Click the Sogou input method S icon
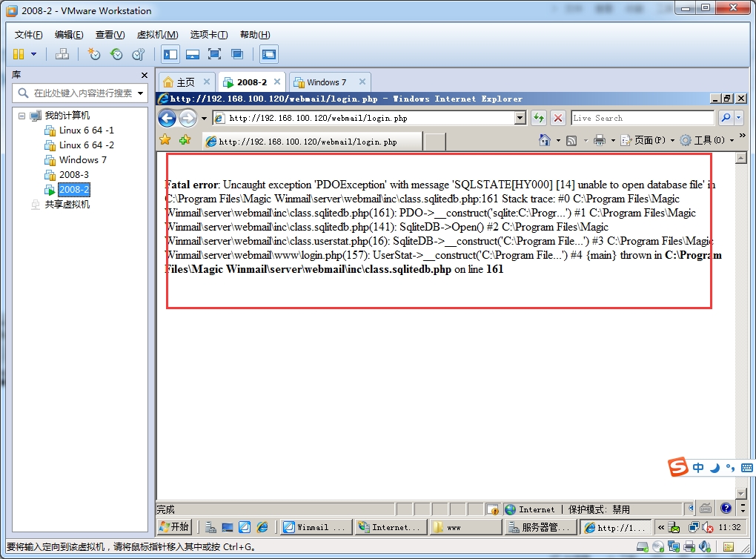 [x=678, y=467]
